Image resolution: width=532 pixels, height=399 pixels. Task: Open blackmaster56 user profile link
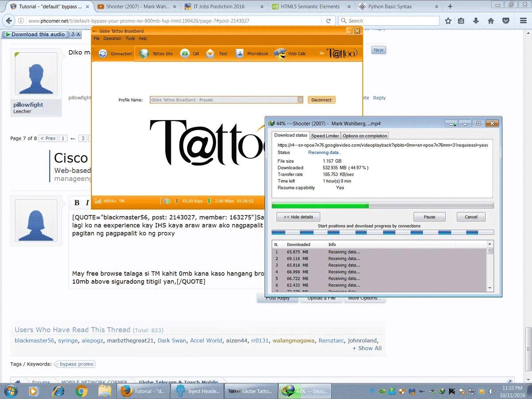point(35,340)
